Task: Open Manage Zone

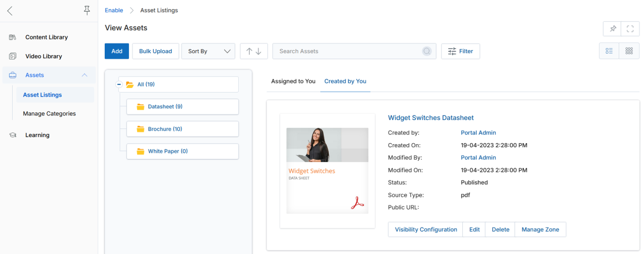Action: point(540,230)
